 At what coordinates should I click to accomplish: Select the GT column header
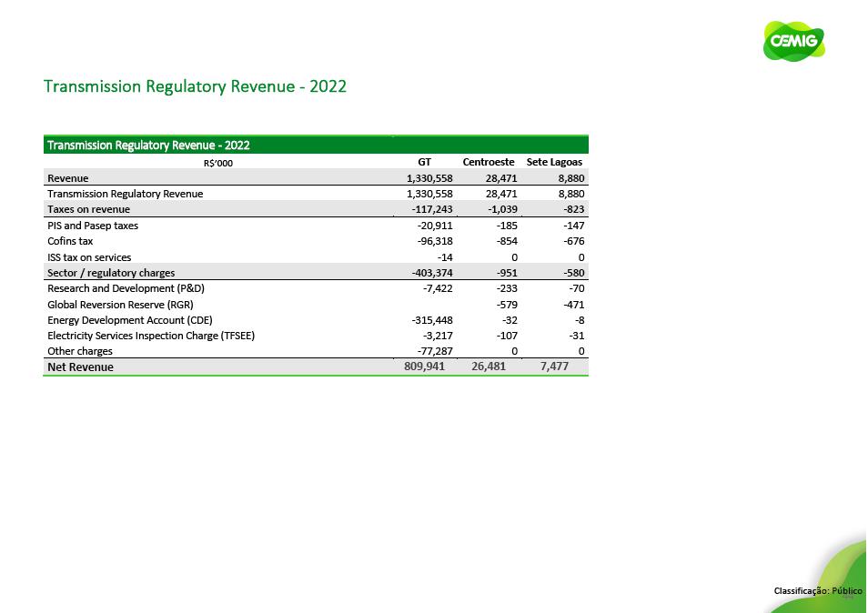[424, 162]
